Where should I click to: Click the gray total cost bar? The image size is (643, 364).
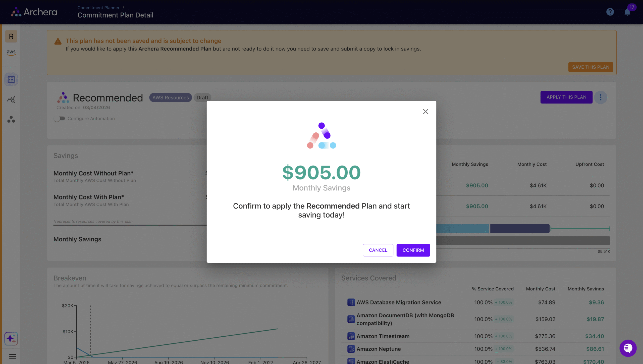point(523,241)
